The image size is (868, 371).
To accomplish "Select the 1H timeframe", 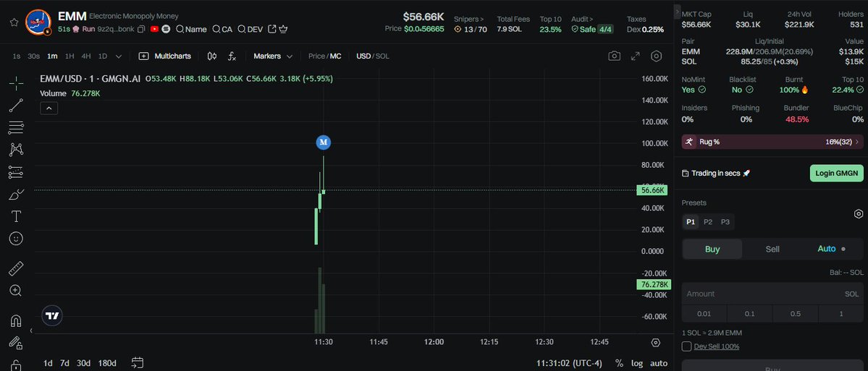I will pos(69,56).
